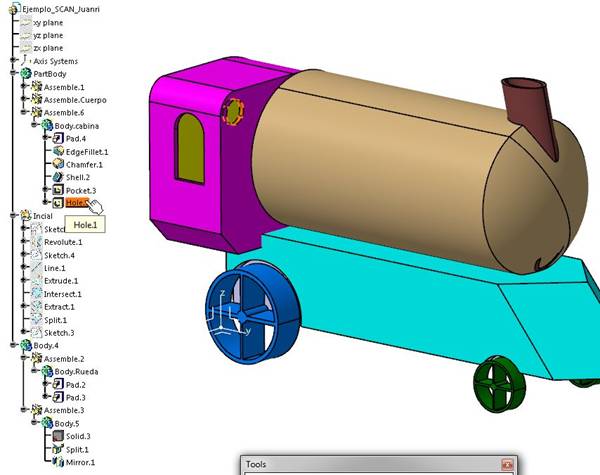Viewport: 600px width, 475px height.
Task: Click the Solid.3 icon in tree
Action: tap(58, 437)
